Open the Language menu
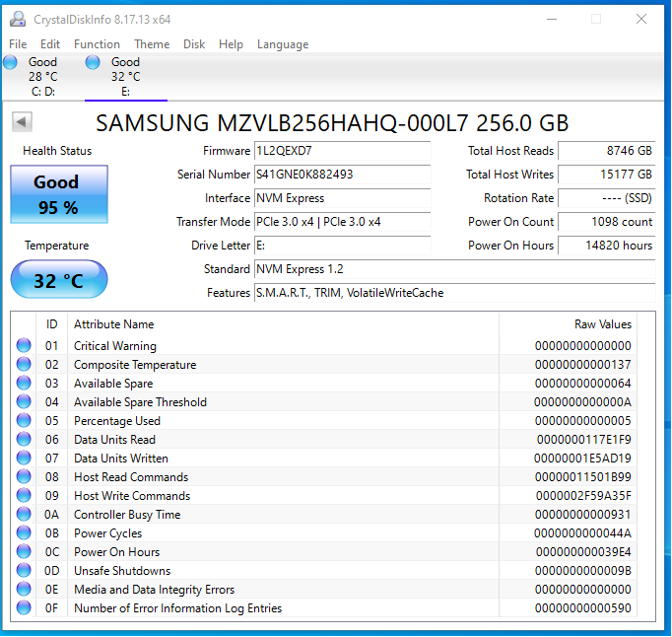Image resolution: width=672 pixels, height=637 pixels. 283,44
